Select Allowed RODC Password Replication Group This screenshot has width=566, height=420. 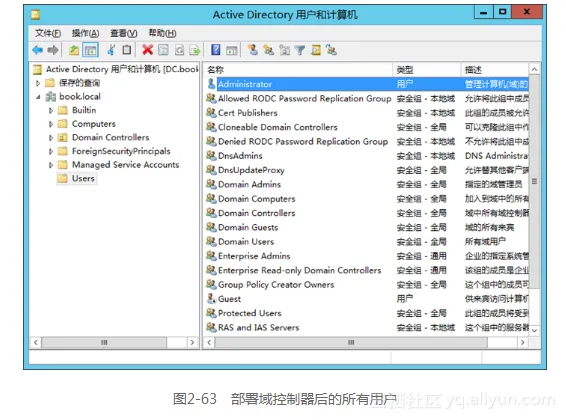coord(367,98)
